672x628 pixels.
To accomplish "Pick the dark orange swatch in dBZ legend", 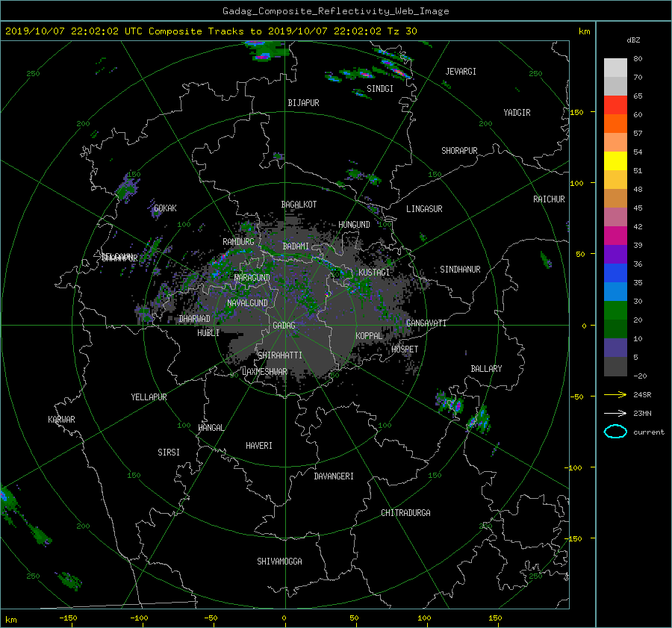I will click(x=615, y=123).
